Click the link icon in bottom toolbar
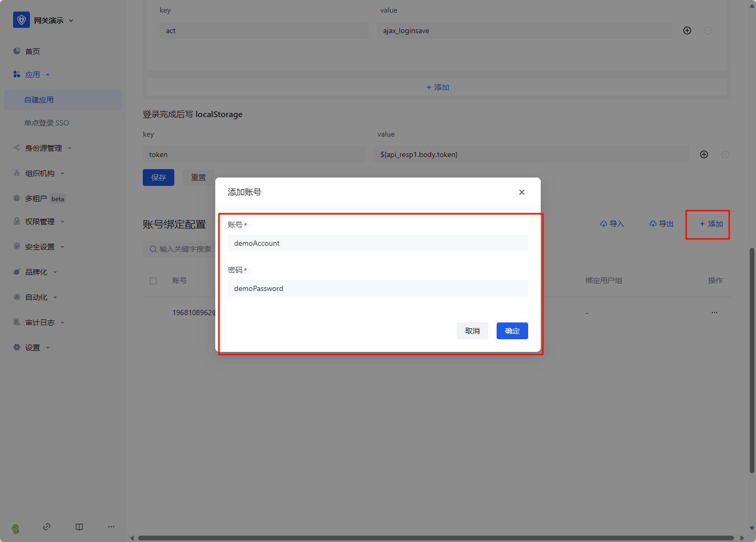The height and width of the screenshot is (542, 756). [47, 527]
